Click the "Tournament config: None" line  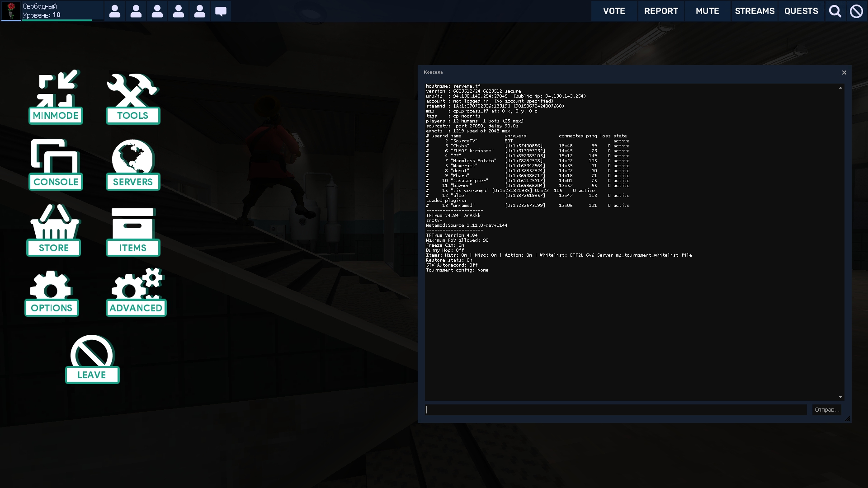457,270
